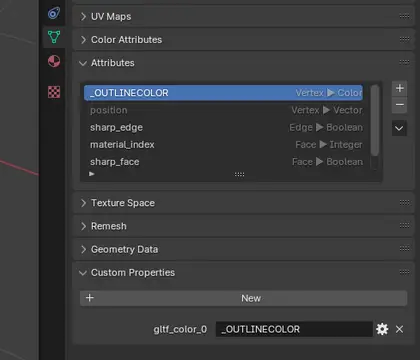Collapse the Attributes panel

pos(83,63)
